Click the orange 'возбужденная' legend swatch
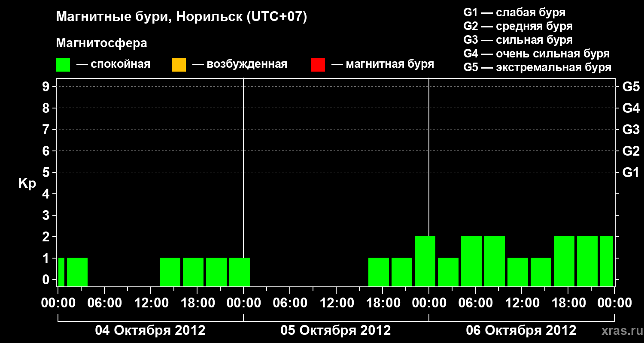644x343 pixels. point(179,65)
